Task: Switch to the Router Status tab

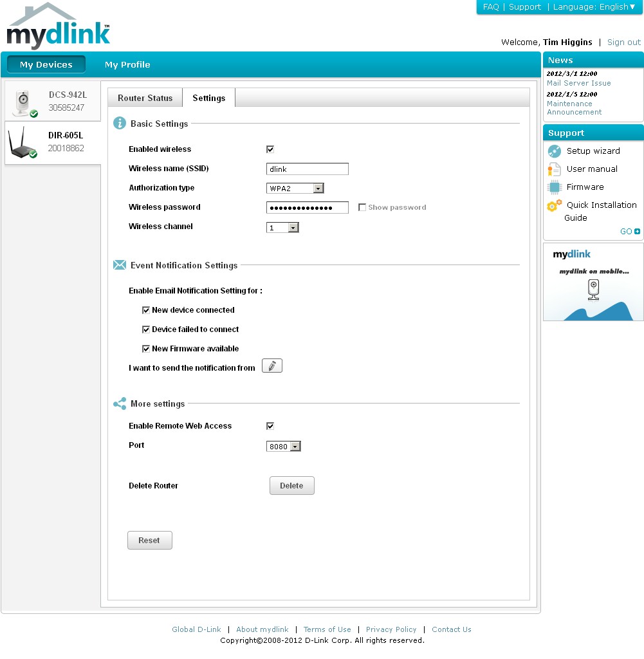Action: pos(145,98)
